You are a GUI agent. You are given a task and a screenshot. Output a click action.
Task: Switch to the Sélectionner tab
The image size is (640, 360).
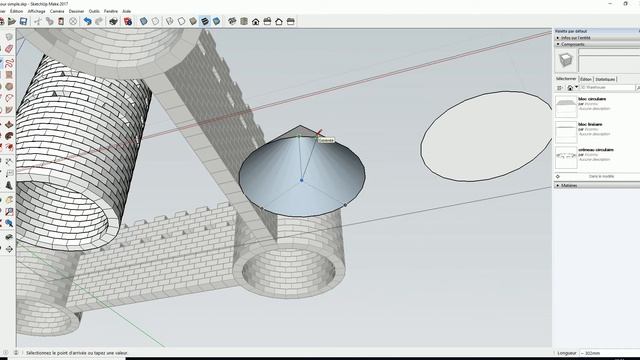tap(566, 79)
